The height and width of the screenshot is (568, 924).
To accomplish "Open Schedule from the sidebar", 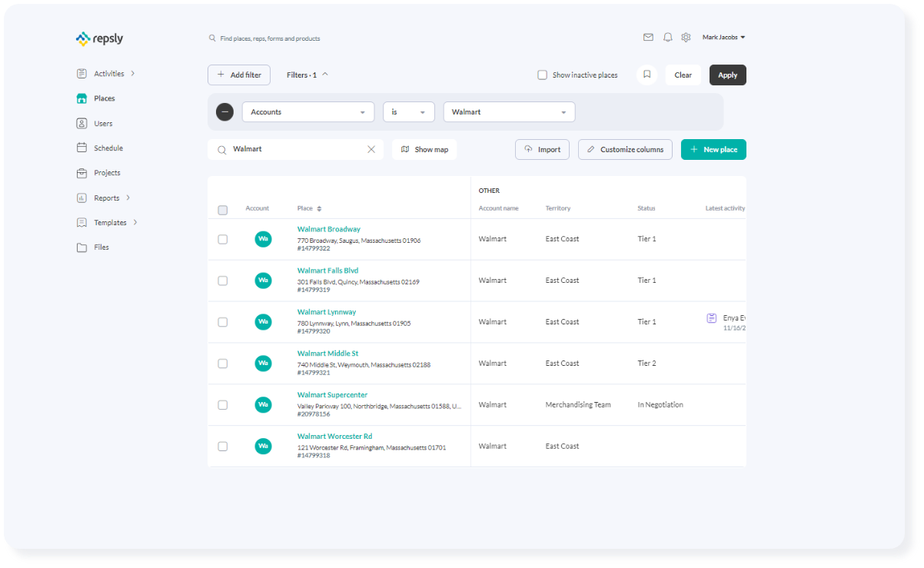I will tap(108, 148).
